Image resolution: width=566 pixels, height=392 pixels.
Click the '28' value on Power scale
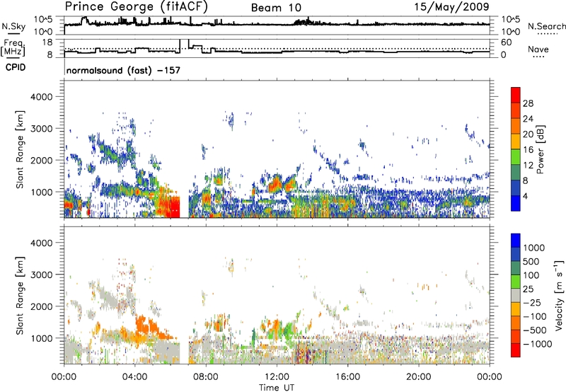pyautogui.click(x=528, y=103)
